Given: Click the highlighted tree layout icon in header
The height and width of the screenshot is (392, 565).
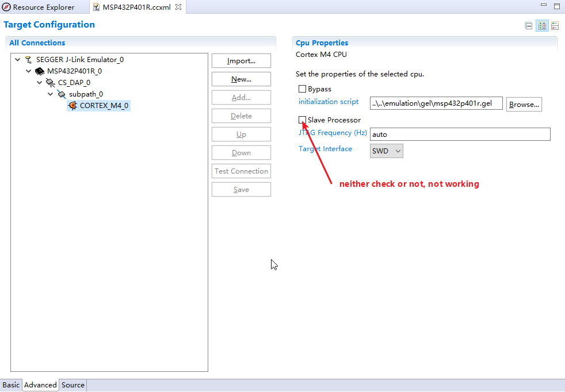Looking at the screenshot, I should coord(542,26).
